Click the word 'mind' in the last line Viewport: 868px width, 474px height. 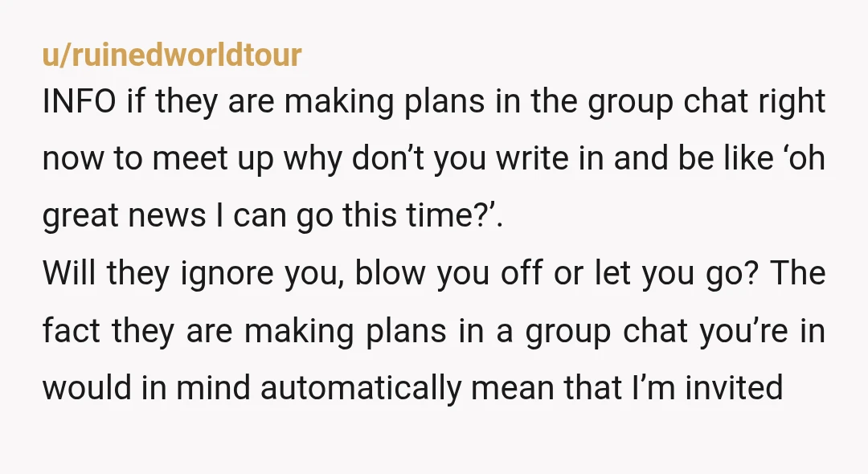pyautogui.click(x=213, y=387)
